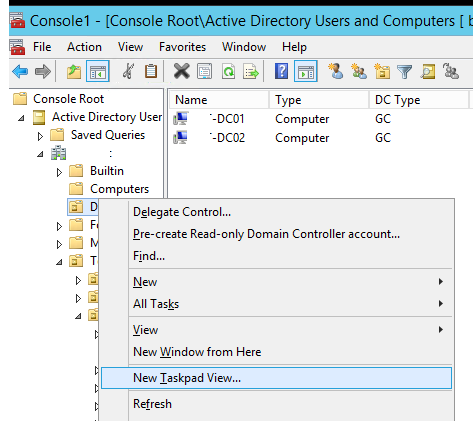Select Active Directory Users tree node
This screenshot has width=476, height=434.
click(107, 117)
